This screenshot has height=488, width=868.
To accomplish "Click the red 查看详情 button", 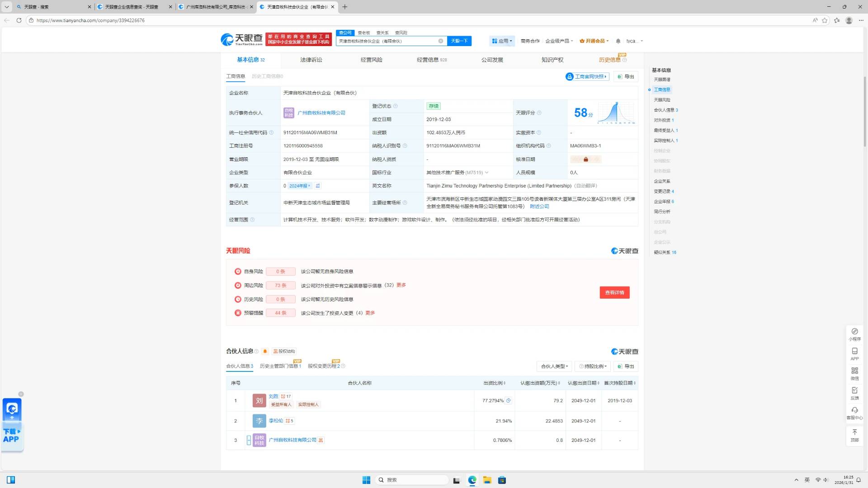I will click(614, 293).
